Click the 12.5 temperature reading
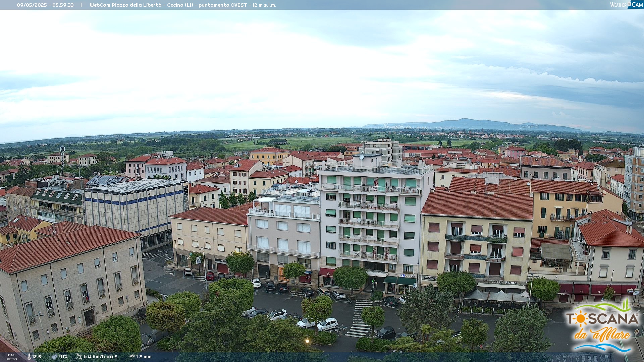 (37, 357)
